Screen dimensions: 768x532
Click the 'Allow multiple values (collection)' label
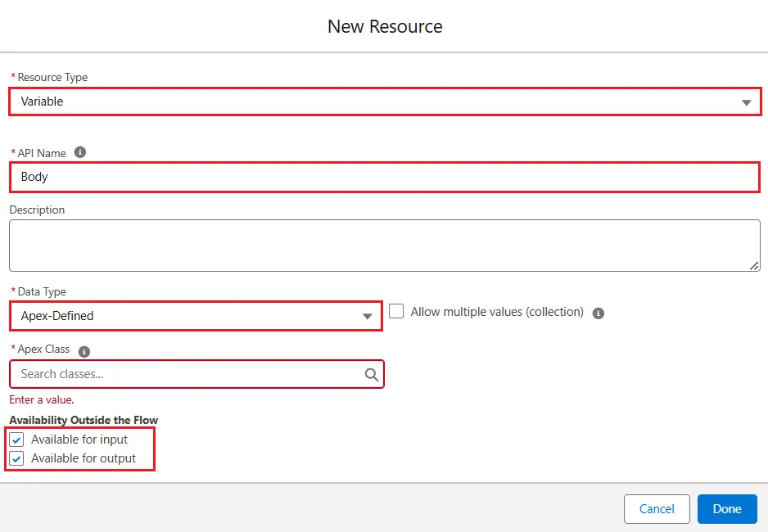pyautogui.click(x=497, y=312)
